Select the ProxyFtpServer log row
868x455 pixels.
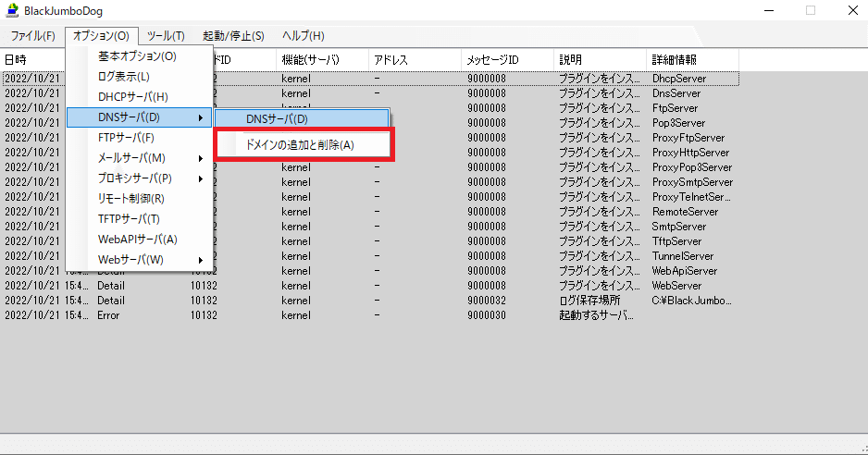pos(370,138)
